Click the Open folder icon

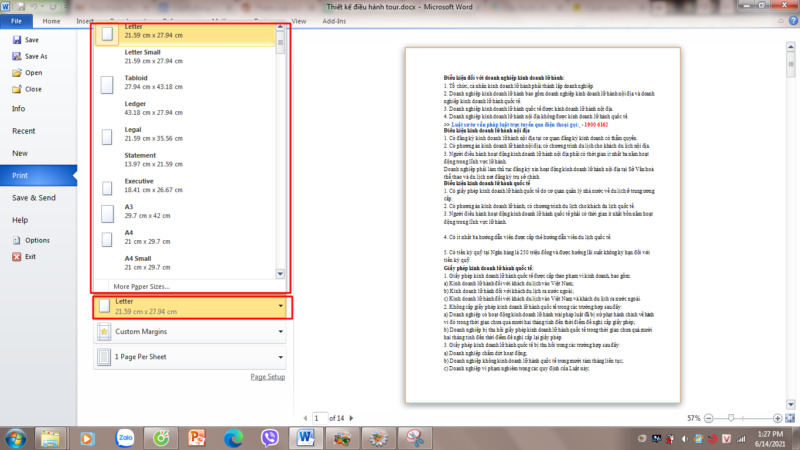pyautogui.click(x=17, y=72)
